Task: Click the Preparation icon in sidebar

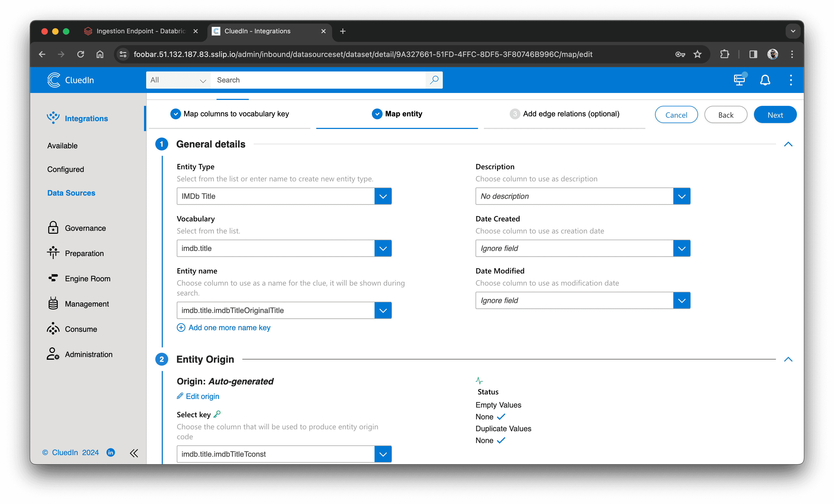Action: click(53, 253)
